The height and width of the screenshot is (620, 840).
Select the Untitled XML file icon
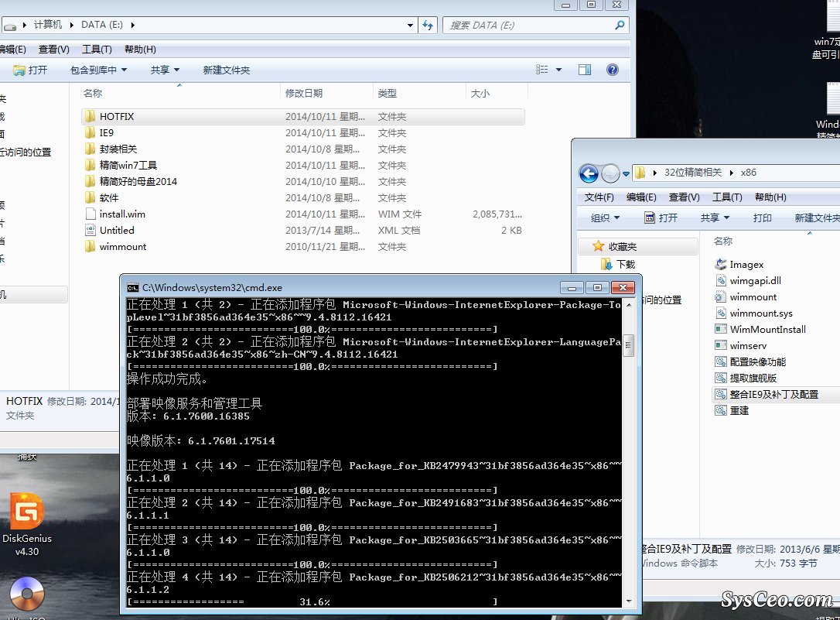[x=90, y=230]
